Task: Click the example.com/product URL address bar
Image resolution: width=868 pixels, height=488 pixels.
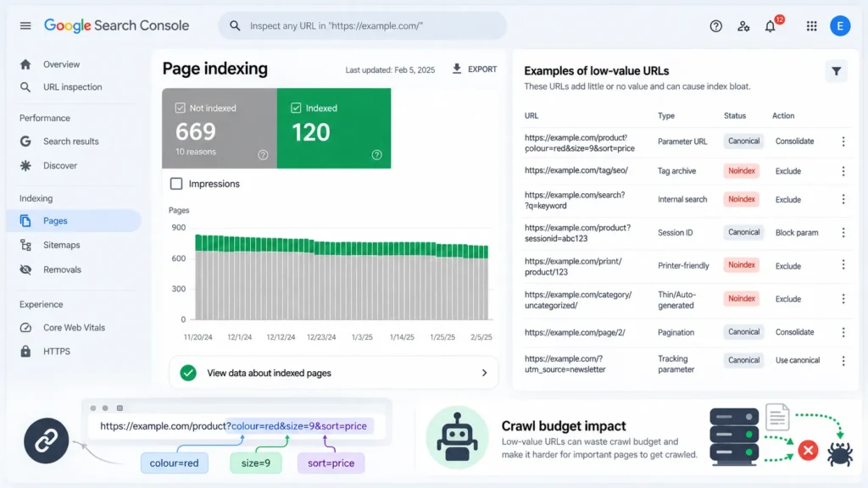Action: [237, 426]
